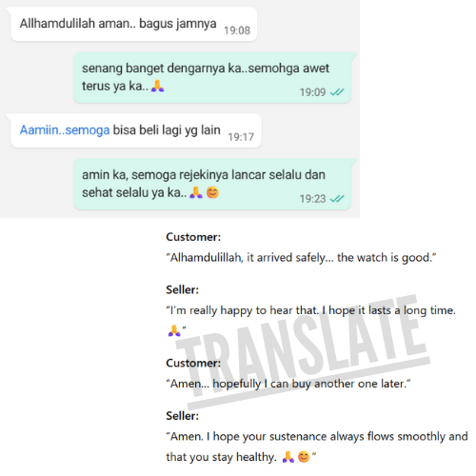476x476 pixels.
Task: Click the double check mark beside 19:09
Action: point(337,92)
